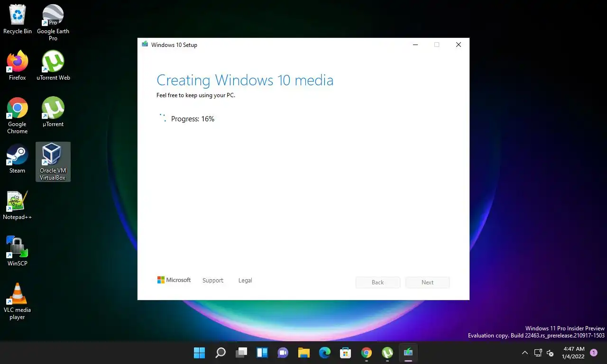Viewport: 607px width, 364px height.
Task: Open Microsoft Store from taskbar
Action: tap(346, 353)
